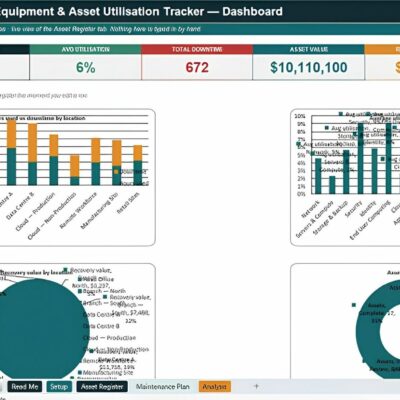400x400 pixels.
Task: Select the 10% axis label in utilisation chart
Action: (300, 116)
